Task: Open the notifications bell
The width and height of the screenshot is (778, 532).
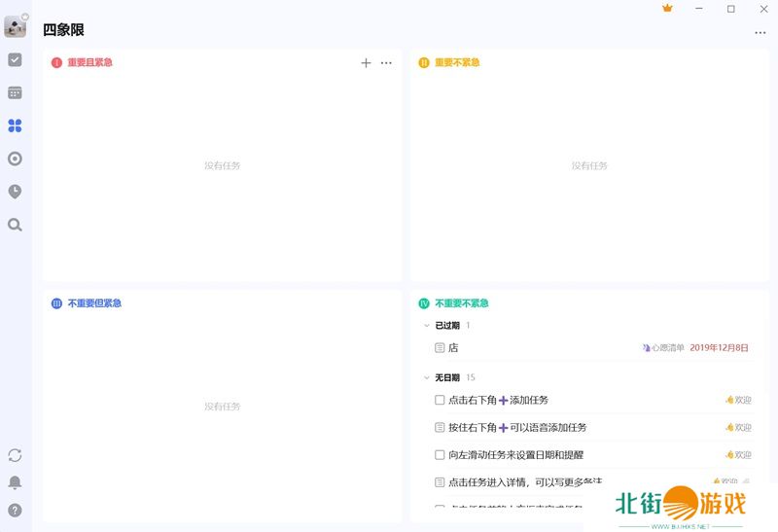Action: point(15,482)
